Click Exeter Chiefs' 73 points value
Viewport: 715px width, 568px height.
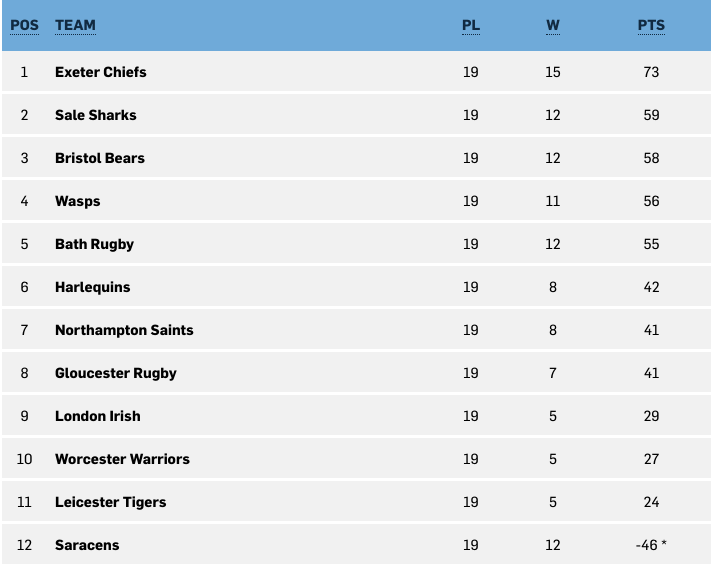click(651, 72)
